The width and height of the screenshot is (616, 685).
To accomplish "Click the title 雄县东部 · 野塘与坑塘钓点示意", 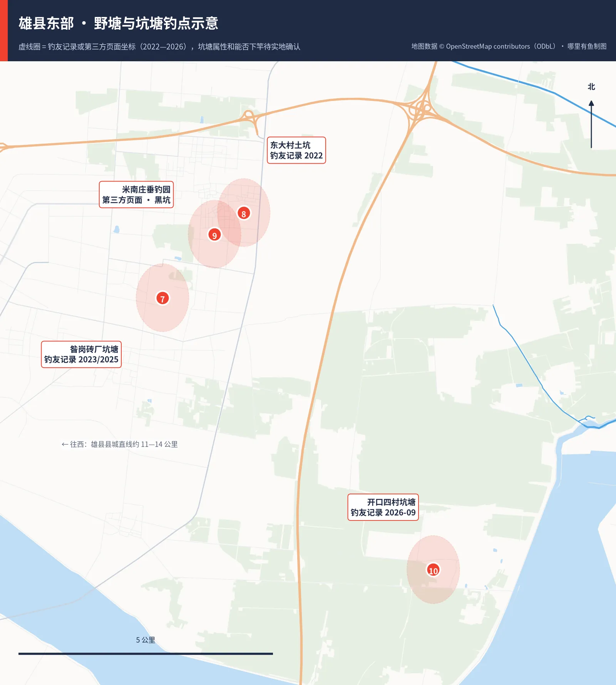I will (x=119, y=24).
